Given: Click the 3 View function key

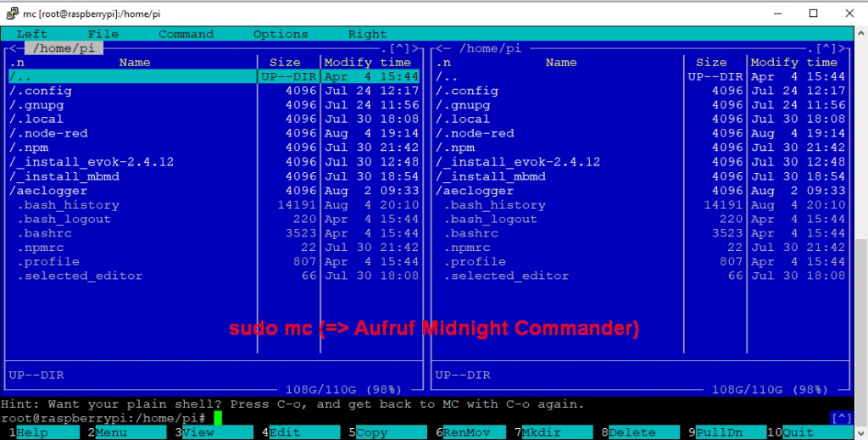Looking at the screenshot, I should pyautogui.click(x=214, y=432).
